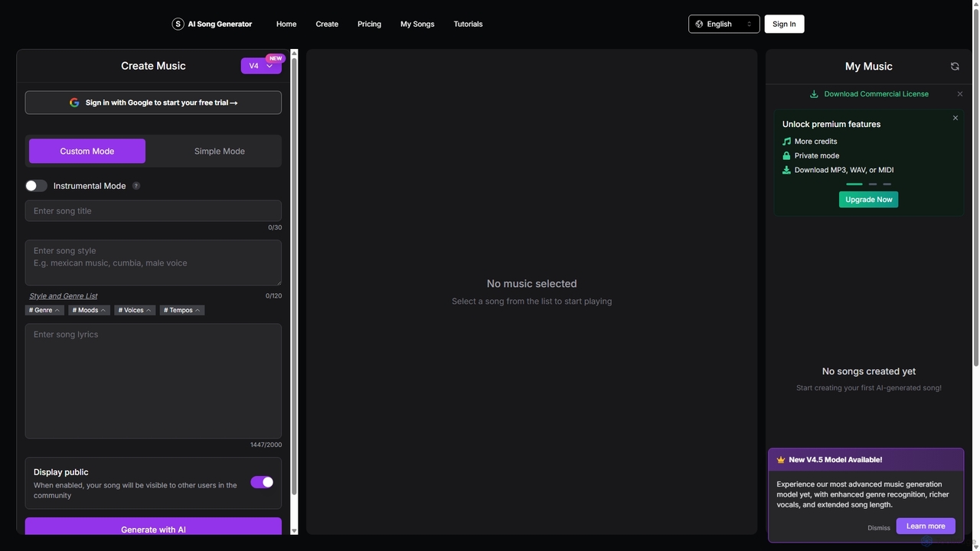
Task: Expand the # Moods tag list
Action: [x=89, y=310]
